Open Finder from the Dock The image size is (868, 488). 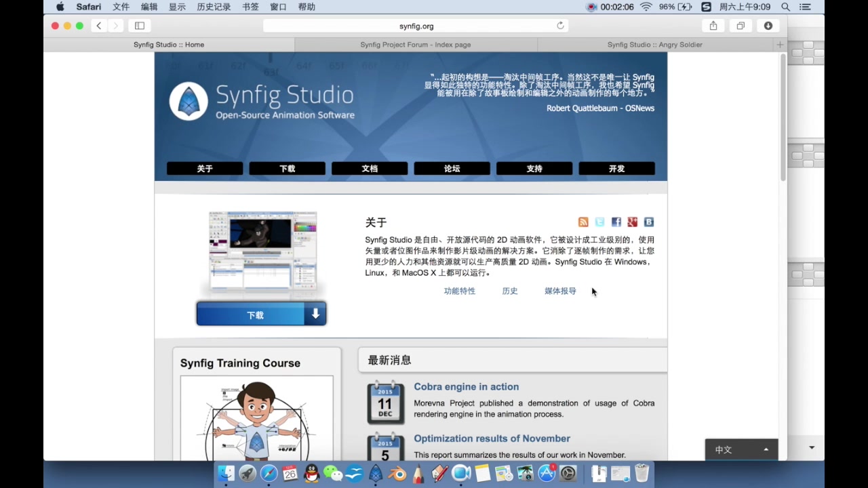point(226,473)
